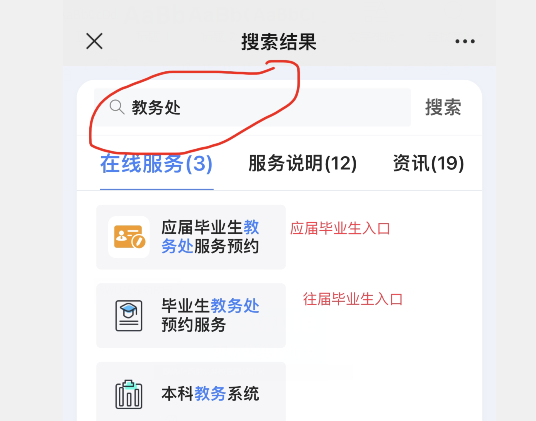
Task: Click the magnifier icon in search field
Action: click(117, 107)
